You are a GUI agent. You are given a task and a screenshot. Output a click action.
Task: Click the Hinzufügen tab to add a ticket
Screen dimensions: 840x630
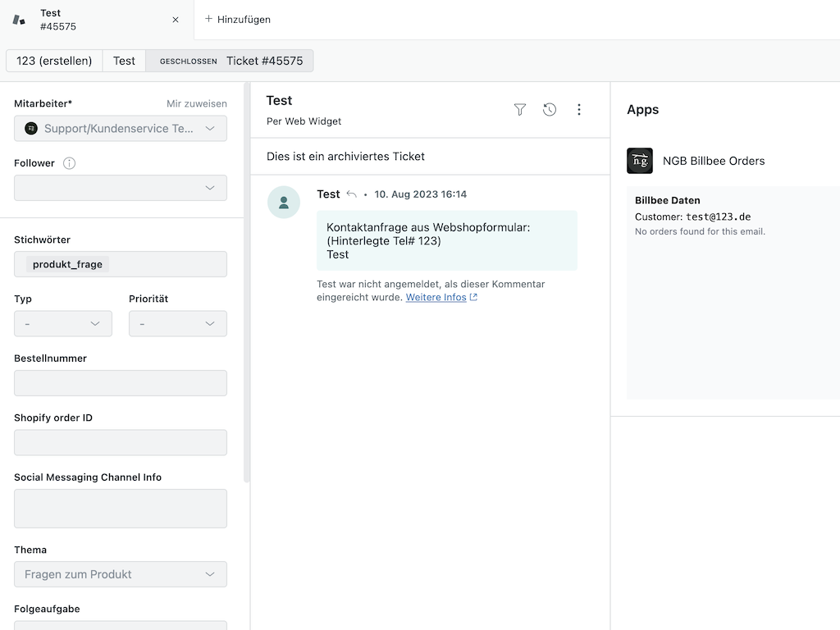tap(236, 19)
